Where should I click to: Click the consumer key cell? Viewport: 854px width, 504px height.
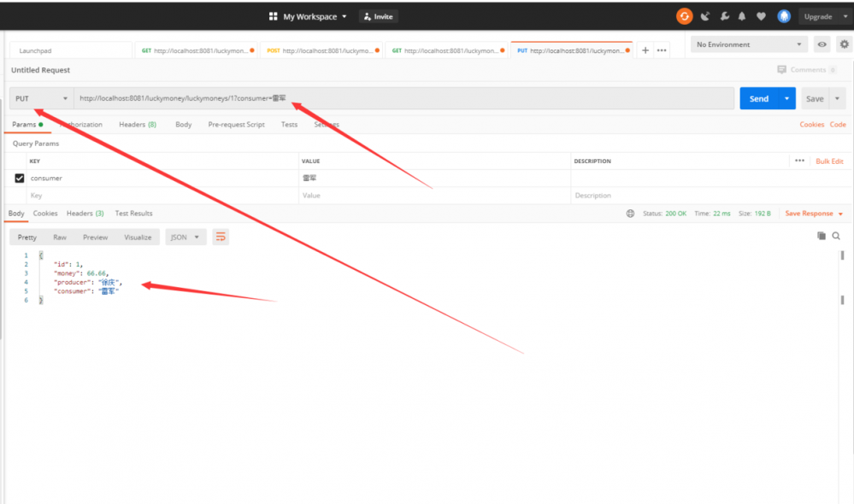tap(162, 178)
